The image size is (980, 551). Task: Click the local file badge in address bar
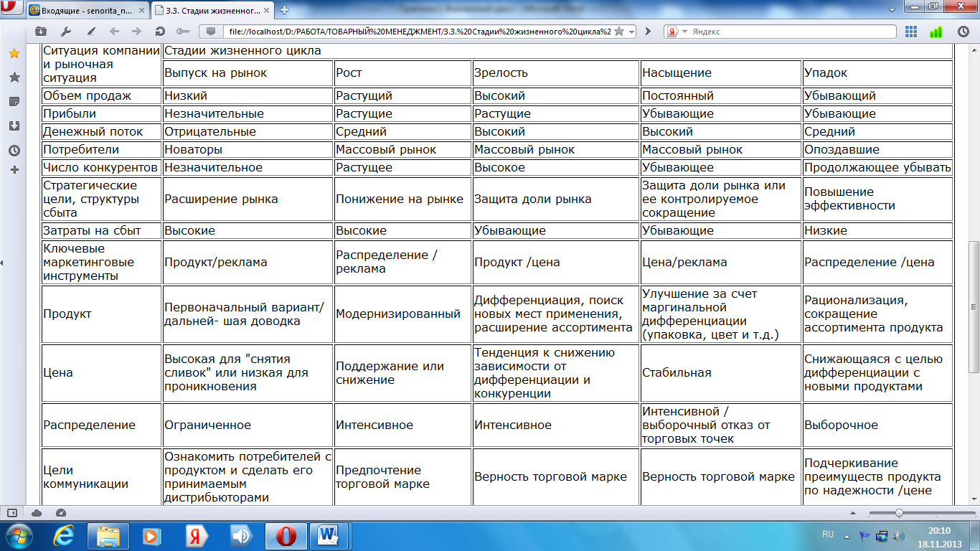(211, 32)
